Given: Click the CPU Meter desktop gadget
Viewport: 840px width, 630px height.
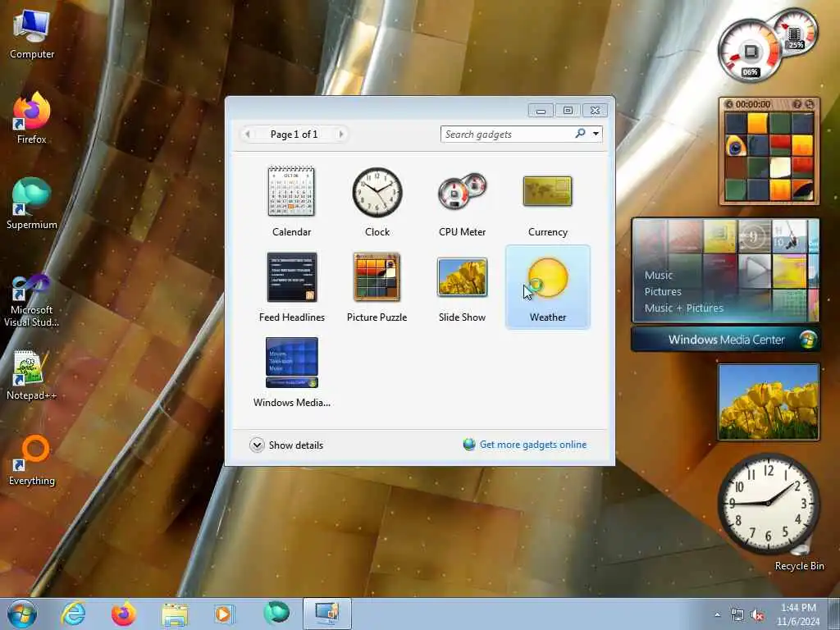Looking at the screenshot, I should pos(767,46).
